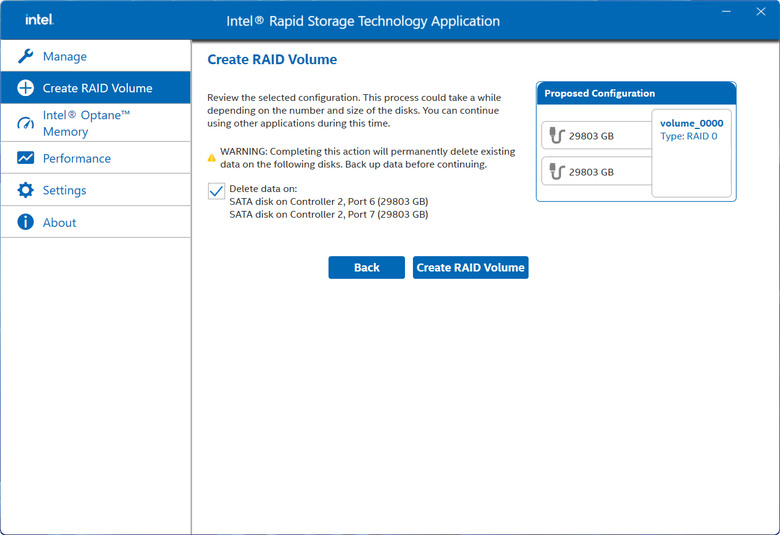Click the Create RAID Volume page heading
Image resolution: width=780 pixels, height=535 pixels.
point(272,59)
